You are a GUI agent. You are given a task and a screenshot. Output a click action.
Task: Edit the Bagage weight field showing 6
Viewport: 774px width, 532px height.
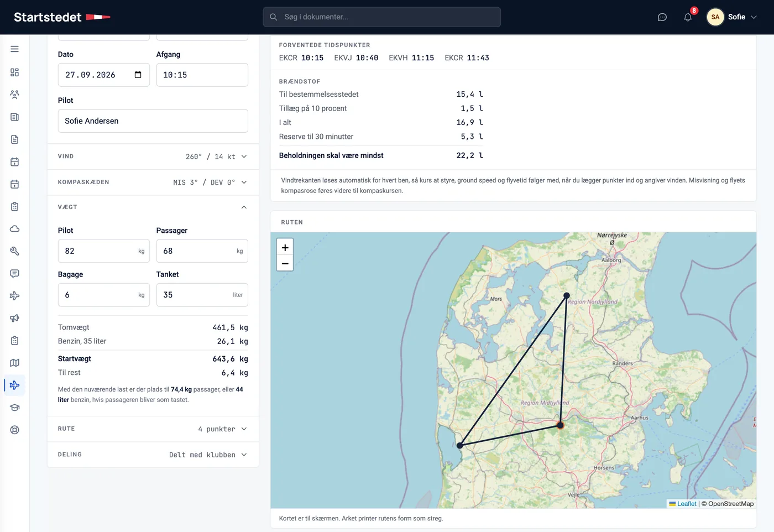coord(104,295)
